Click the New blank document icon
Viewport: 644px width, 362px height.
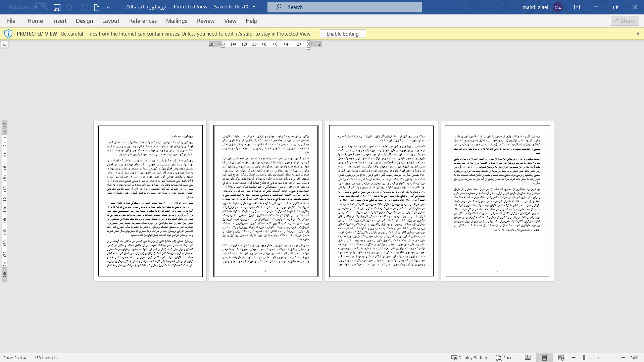[x=97, y=7]
